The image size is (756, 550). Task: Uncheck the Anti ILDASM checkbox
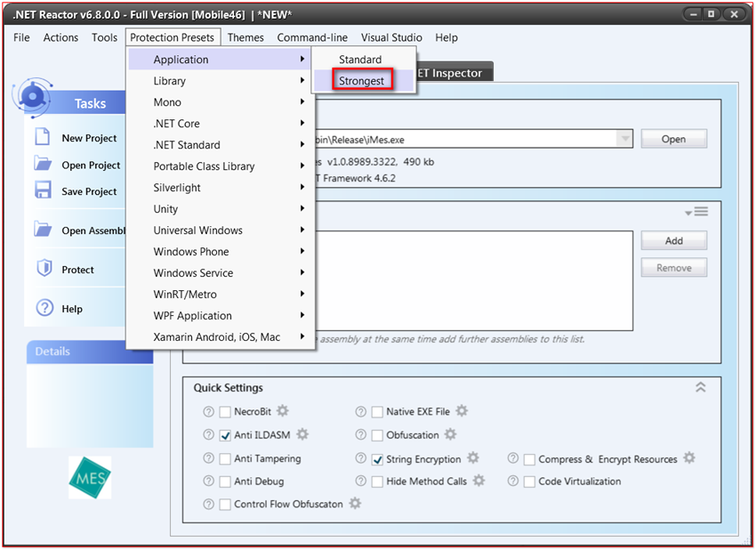pyautogui.click(x=225, y=435)
